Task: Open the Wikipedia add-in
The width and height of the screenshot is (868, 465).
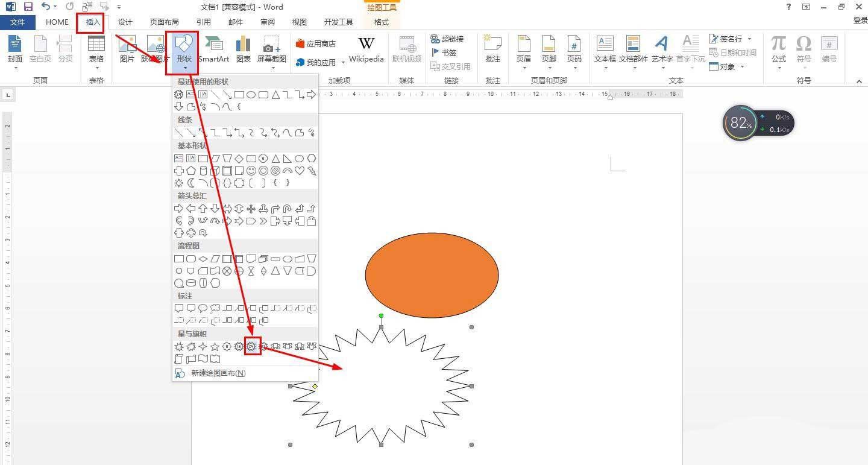Action: click(366, 49)
